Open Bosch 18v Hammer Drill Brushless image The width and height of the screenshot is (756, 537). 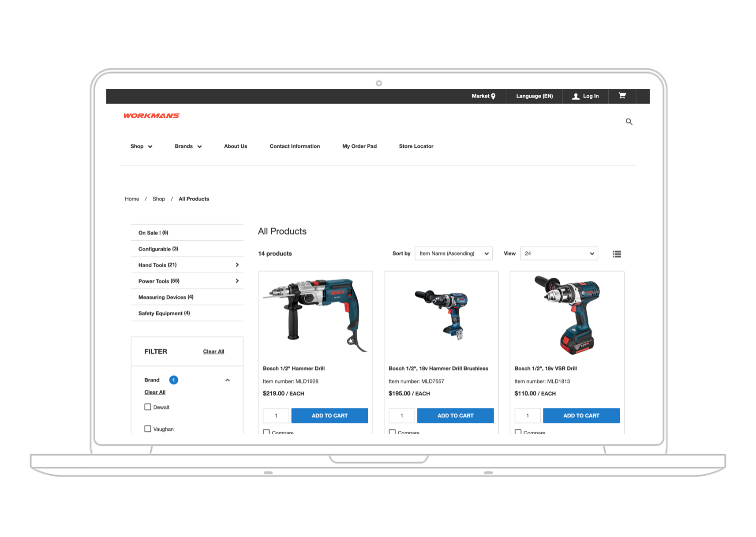coord(442,315)
